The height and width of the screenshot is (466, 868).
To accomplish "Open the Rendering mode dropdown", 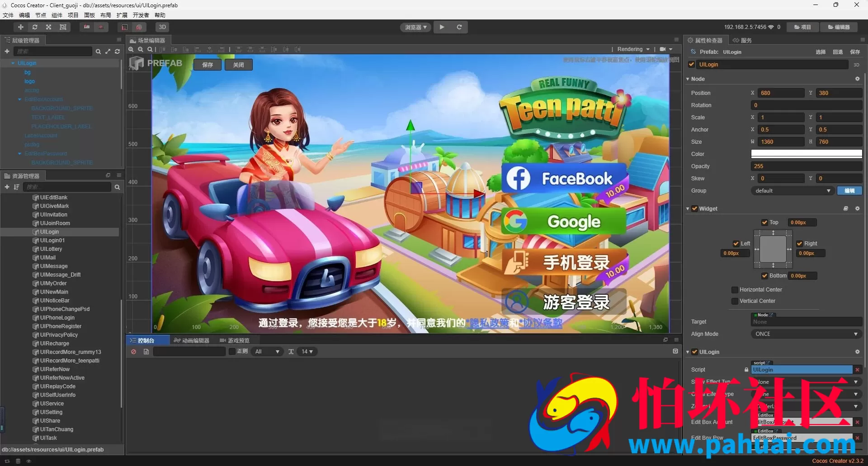I will click(633, 49).
